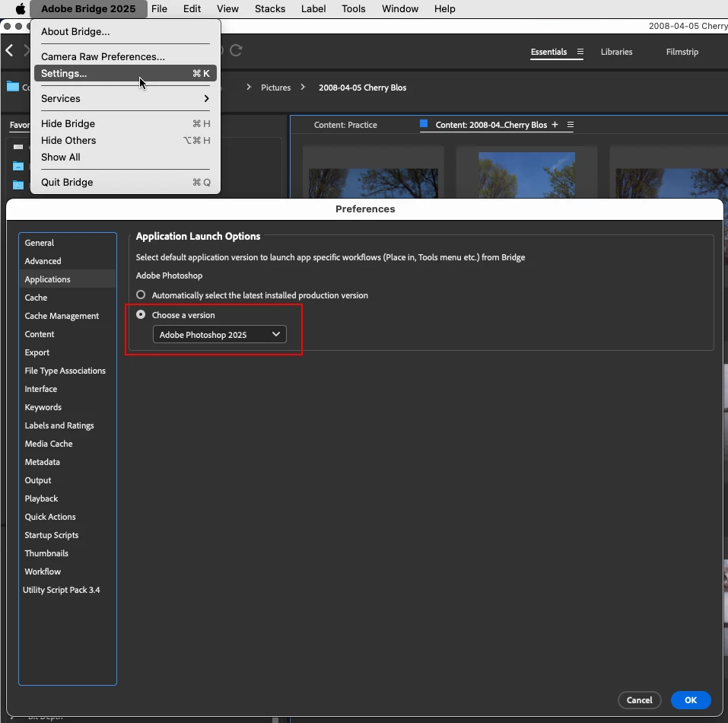The image size is (728, 723).
Task: Open the View menu
Action: point(227,9)
